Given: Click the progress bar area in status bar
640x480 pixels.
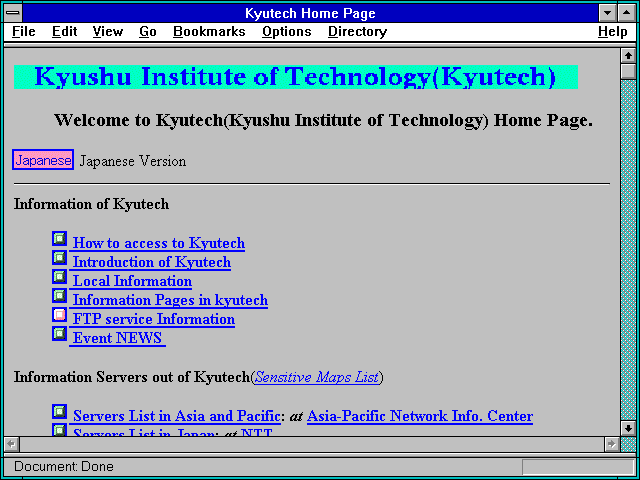Looking at the screenshot, I should [x=578, y=467].
